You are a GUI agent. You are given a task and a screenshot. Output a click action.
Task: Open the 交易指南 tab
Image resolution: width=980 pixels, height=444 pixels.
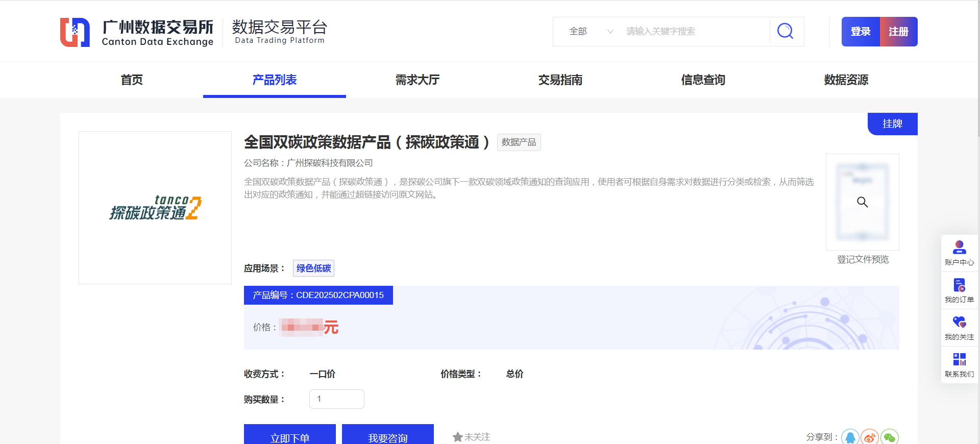pos(560,80)
